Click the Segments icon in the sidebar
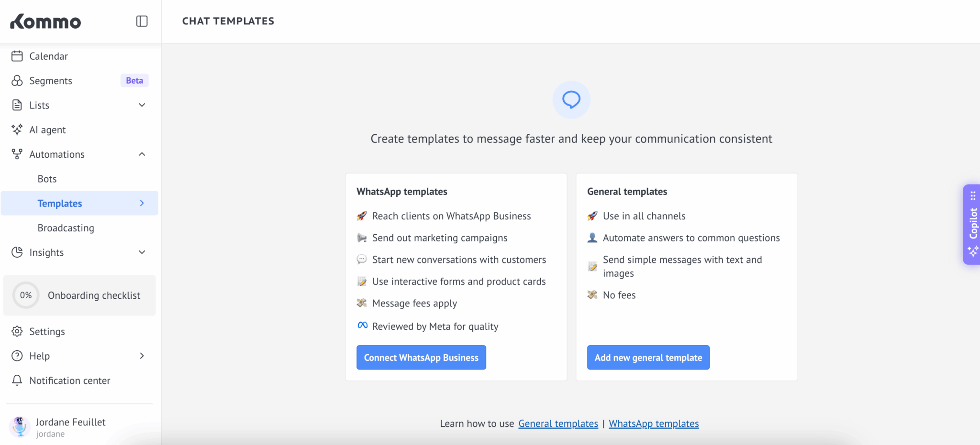The image size is (980, 445). tap(17, 81)
